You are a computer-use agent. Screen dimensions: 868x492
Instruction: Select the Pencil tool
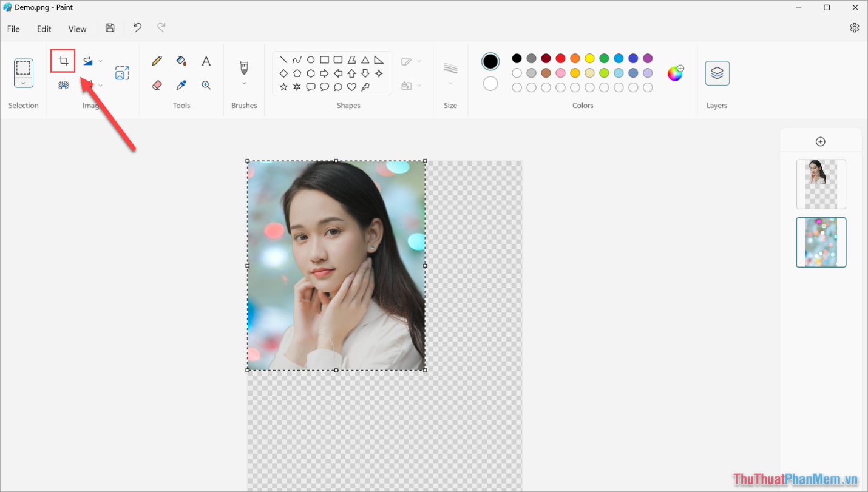pyautogui.click(x=157, y=61)
